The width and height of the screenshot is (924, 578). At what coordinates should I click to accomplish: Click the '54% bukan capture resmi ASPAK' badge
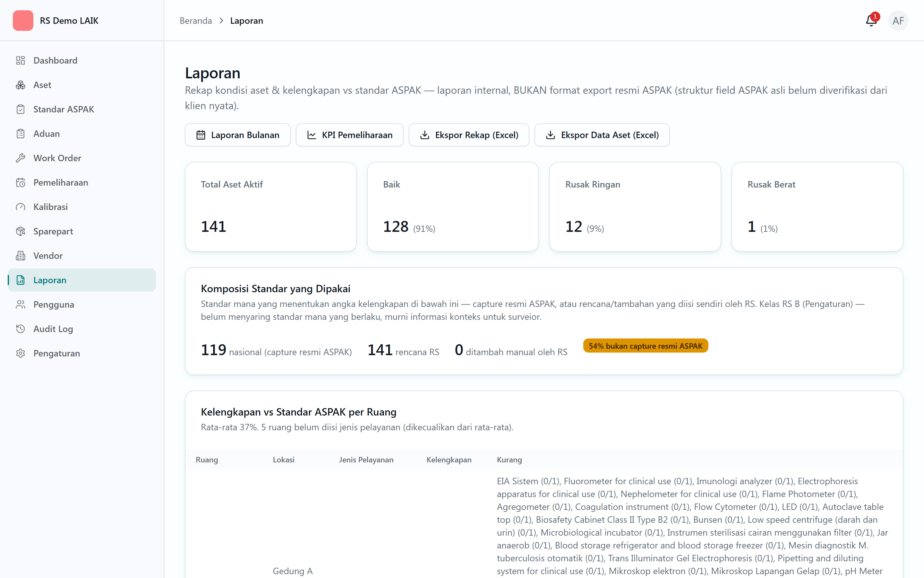(x=645, y=346)
